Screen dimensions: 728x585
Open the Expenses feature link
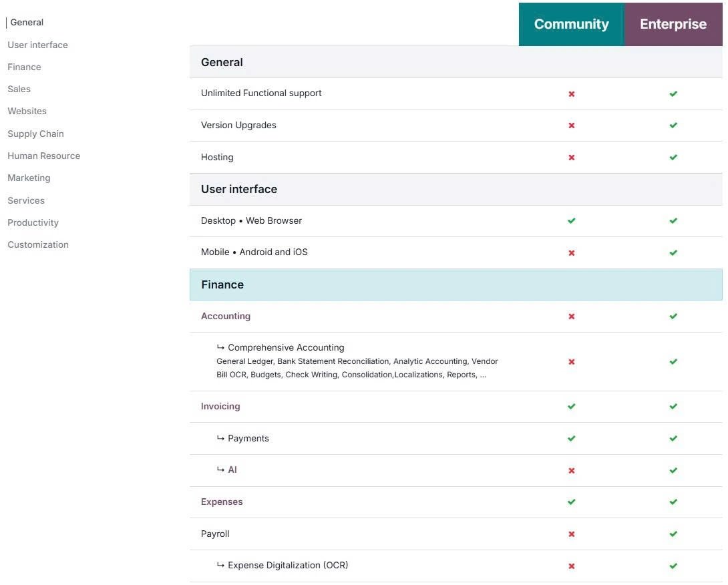click(x=222, y=502)
